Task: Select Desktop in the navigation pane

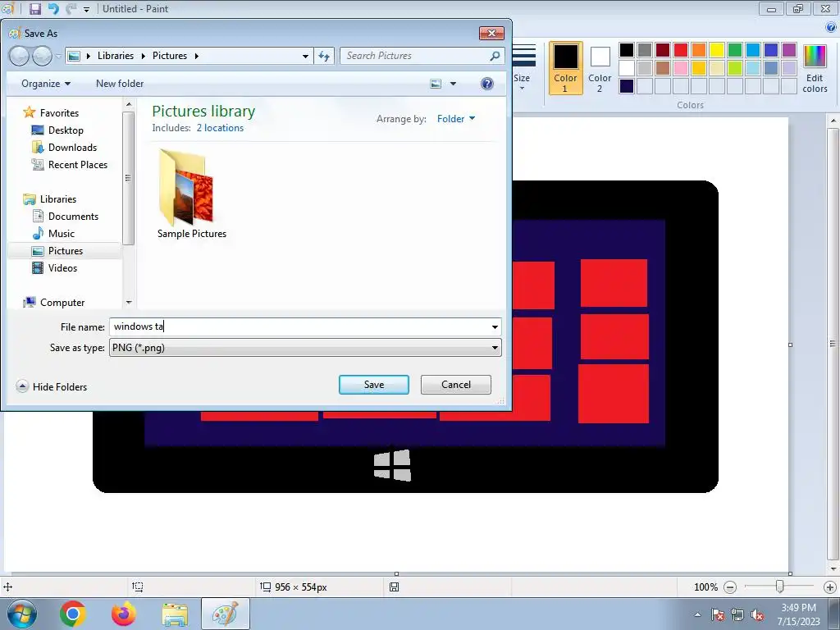Action: click(x=66, y=130)
